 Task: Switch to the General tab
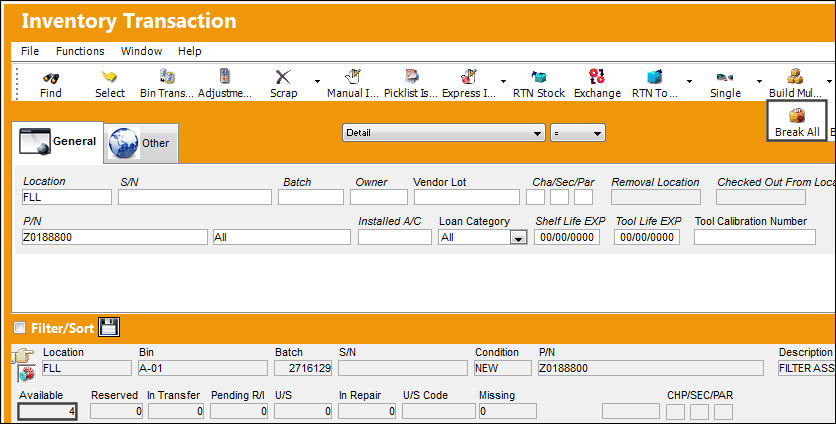[x=58, y=142]
